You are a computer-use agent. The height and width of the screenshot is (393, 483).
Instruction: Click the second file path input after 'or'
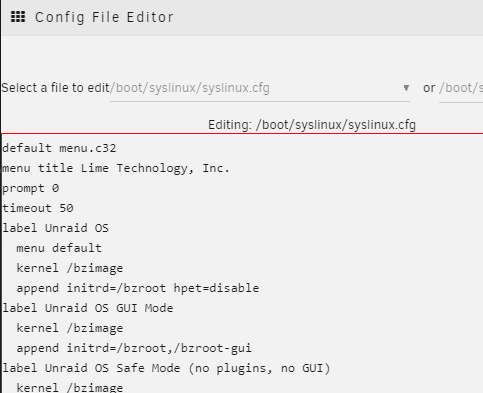(461, 88)
